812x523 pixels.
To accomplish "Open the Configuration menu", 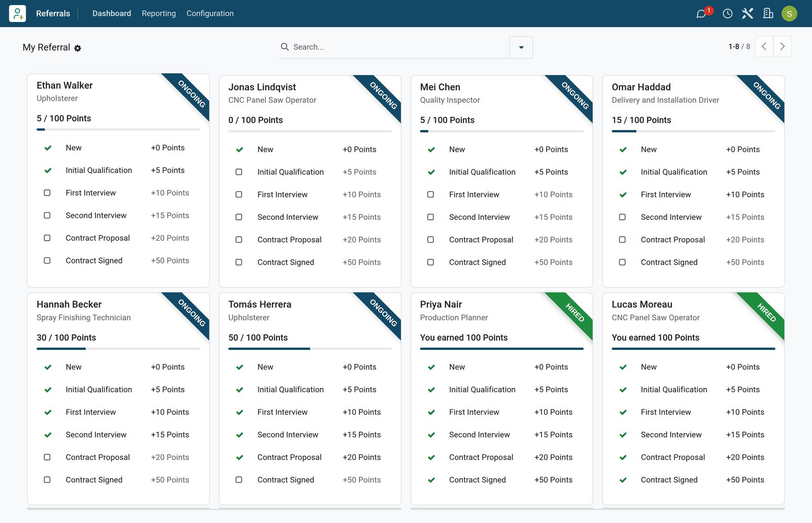I will 210,13.
